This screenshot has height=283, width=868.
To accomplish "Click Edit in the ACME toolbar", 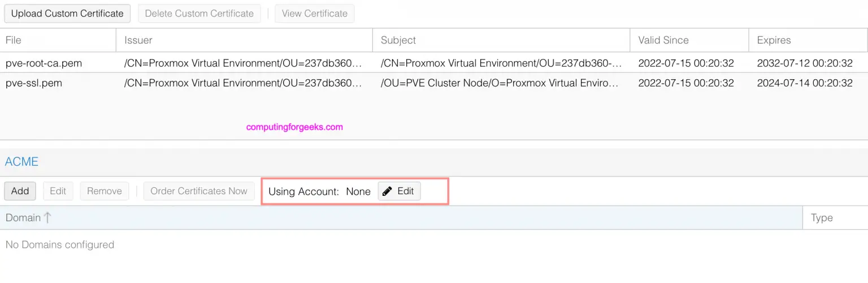I will (58, 191).
